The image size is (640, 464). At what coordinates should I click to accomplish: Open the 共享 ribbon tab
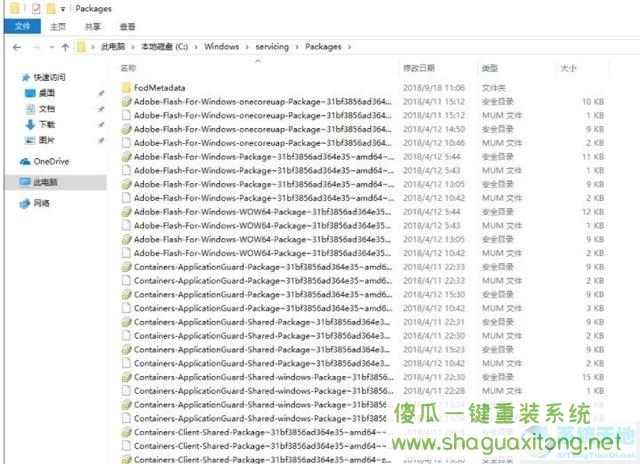[92, 27]
